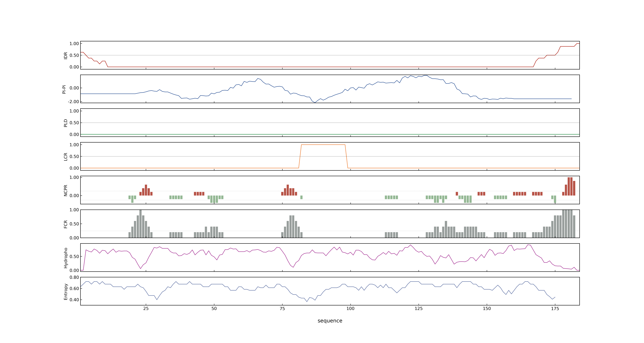This screenshot has width=644, height=343.
Task: Click the 1.00 tick in IDR panel
Action: click(74, 43)
